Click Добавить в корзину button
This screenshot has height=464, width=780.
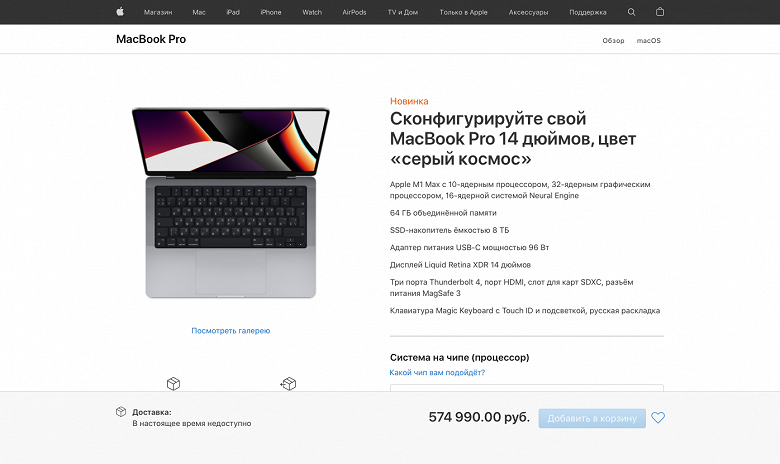[592, 418]
